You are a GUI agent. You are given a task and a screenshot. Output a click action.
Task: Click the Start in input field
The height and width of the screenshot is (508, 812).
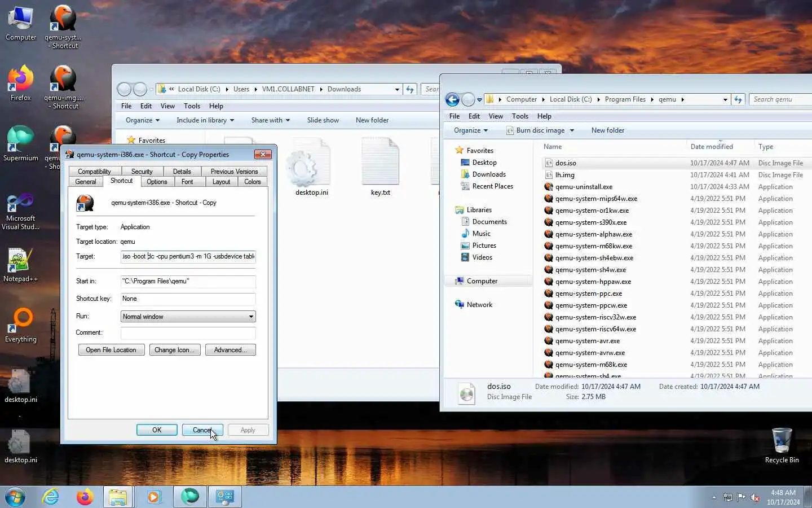pos(188,281)
